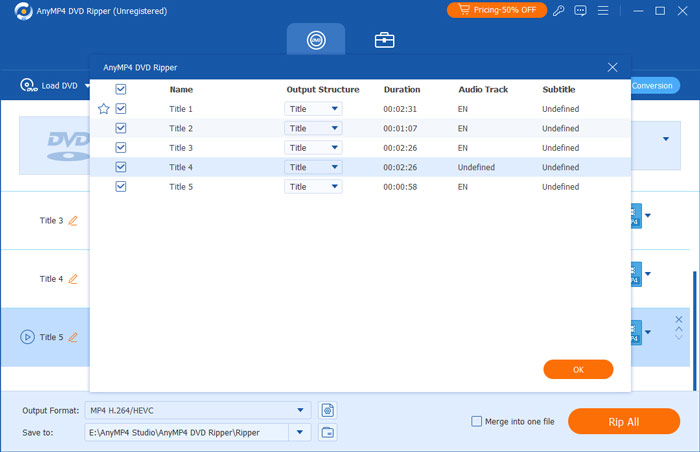
Task: Edit name pencil icon for Title 4
Action: [x=73, y=279]
